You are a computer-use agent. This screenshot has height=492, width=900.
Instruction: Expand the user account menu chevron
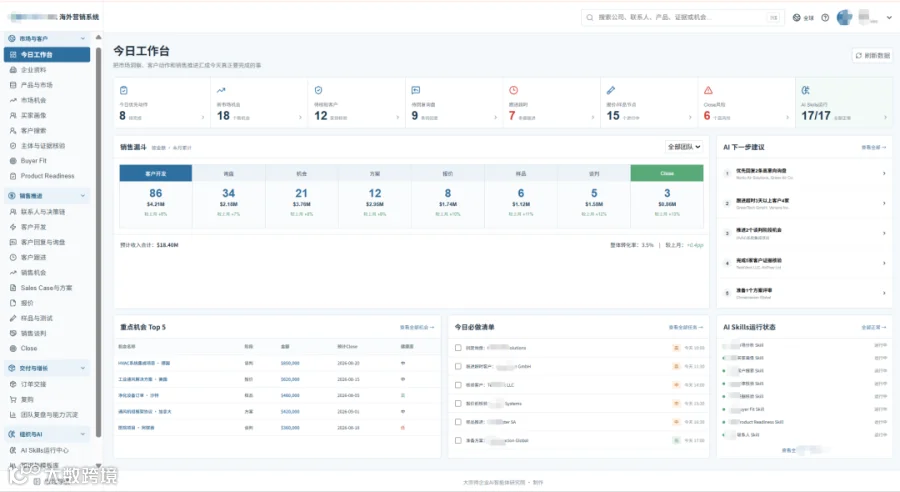pos(890,18)
